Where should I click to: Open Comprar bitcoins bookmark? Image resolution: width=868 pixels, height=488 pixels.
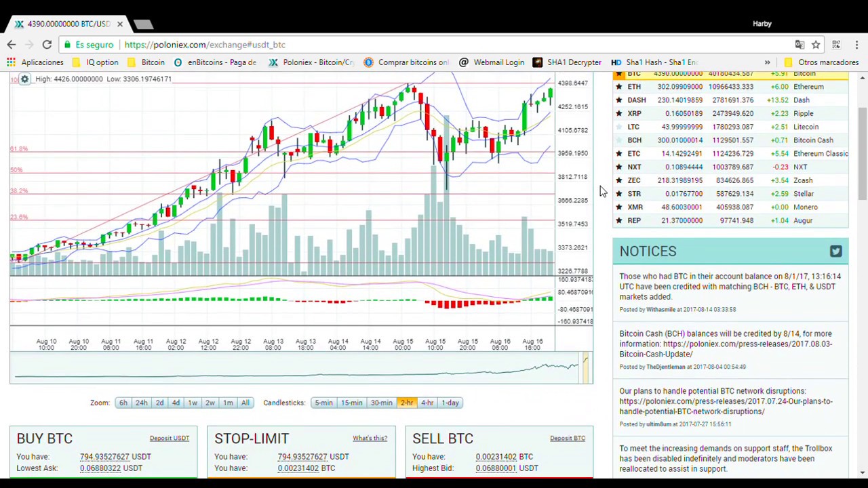click(x=406, y=62)
